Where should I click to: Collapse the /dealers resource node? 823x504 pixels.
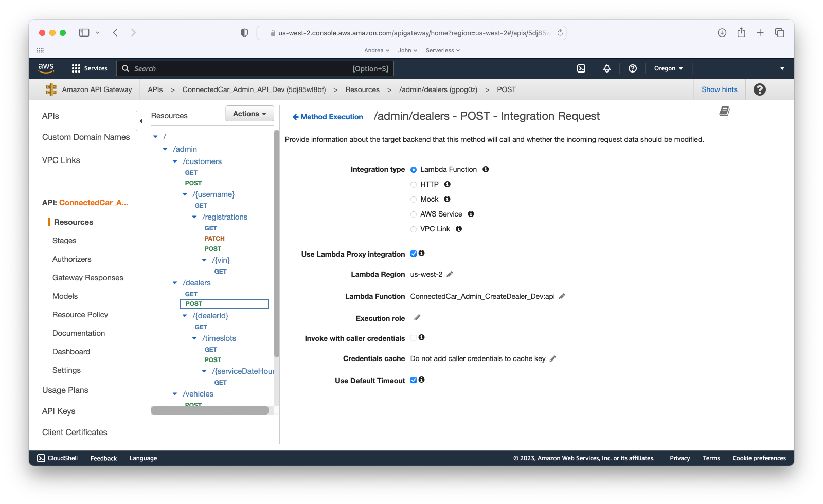click(175, 283)
